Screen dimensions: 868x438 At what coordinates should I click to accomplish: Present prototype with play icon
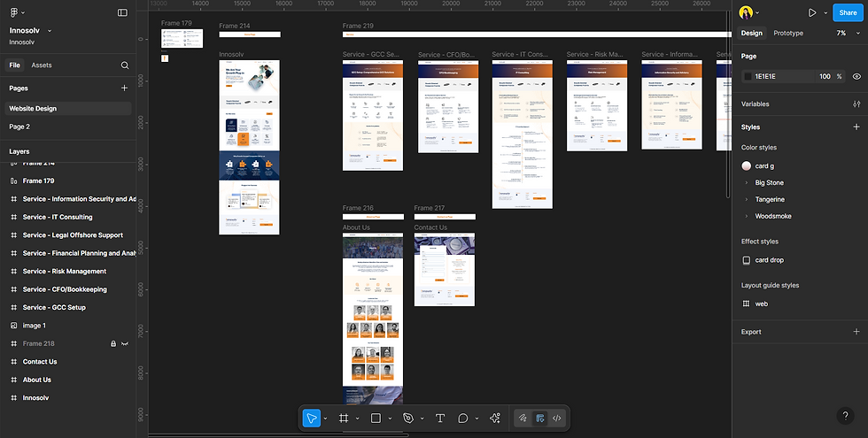pyautogui.click(x=812, y=12)
